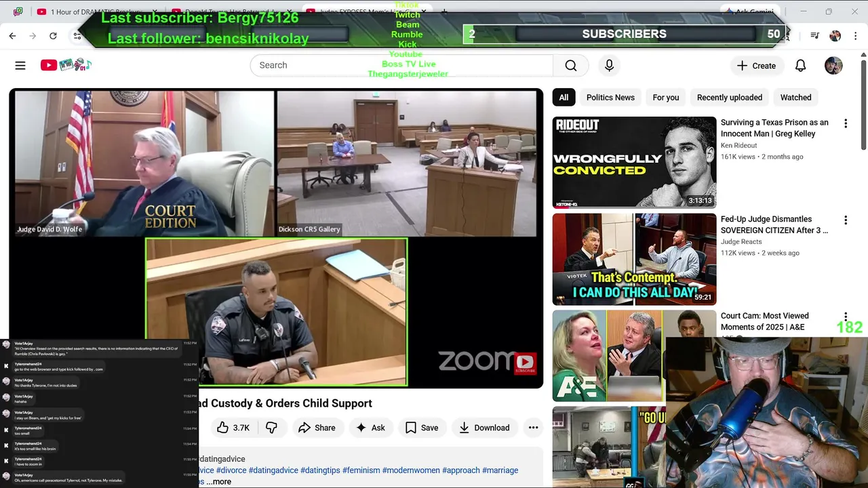Open the #feminism hashtag link
This screenshot has height=488, width=868.
(361, 470)
